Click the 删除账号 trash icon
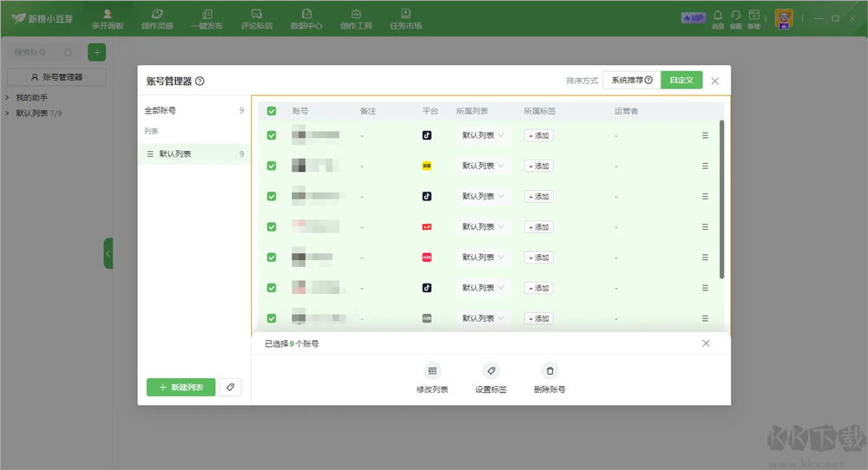Screen dimensions: 868x470 tap(549, 370)
